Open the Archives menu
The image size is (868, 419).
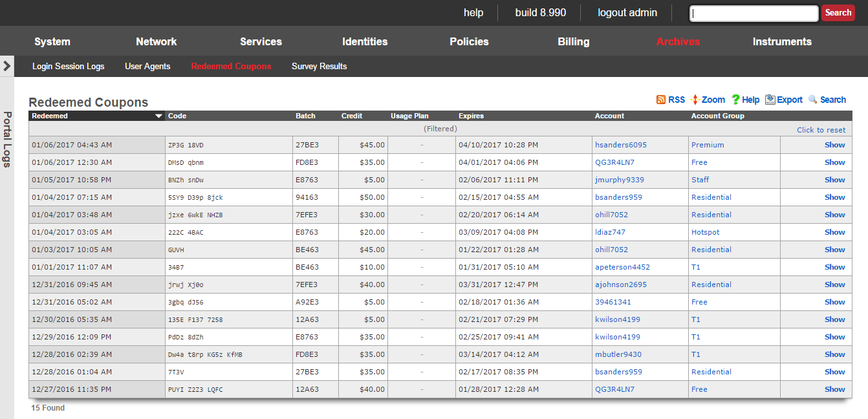pyautogui.click(x=678, y=41)
